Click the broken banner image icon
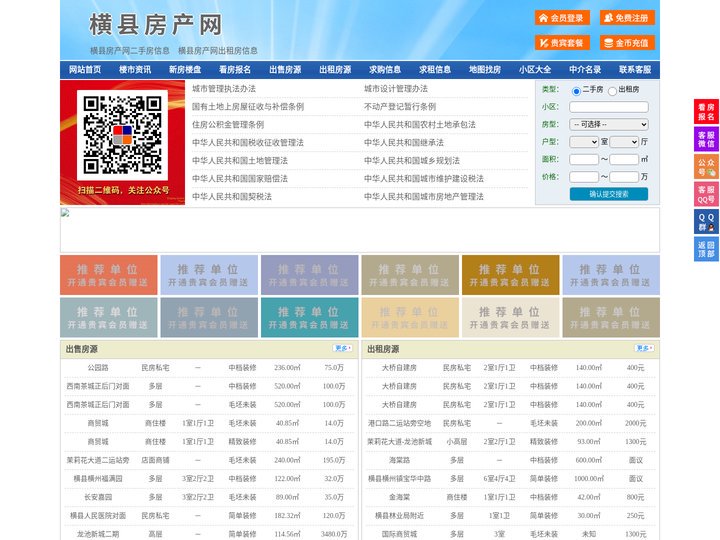720x540 pixels. pyautogui.click(x=65, y=213)
